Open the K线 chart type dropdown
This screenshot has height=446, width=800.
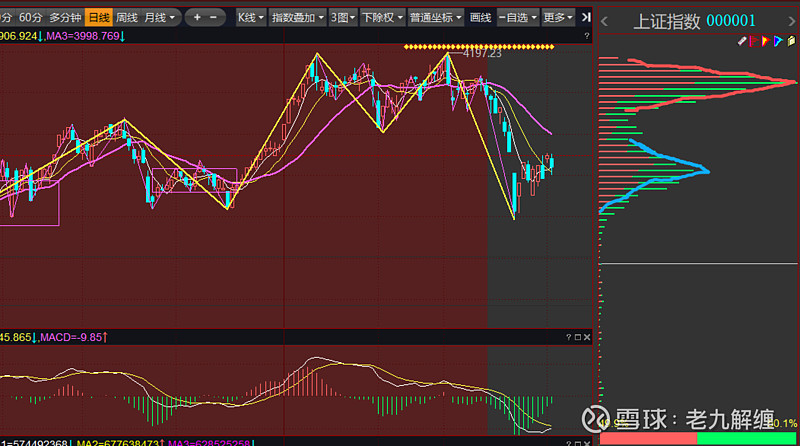[251, 18]
